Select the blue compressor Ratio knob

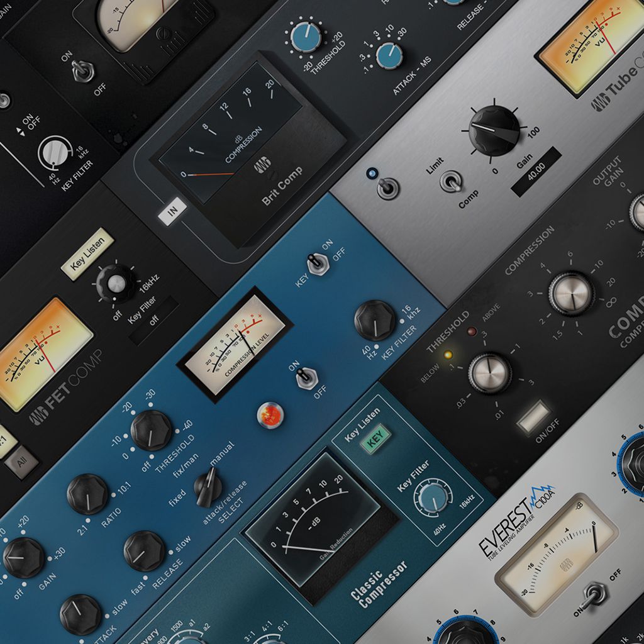[87, 494]
